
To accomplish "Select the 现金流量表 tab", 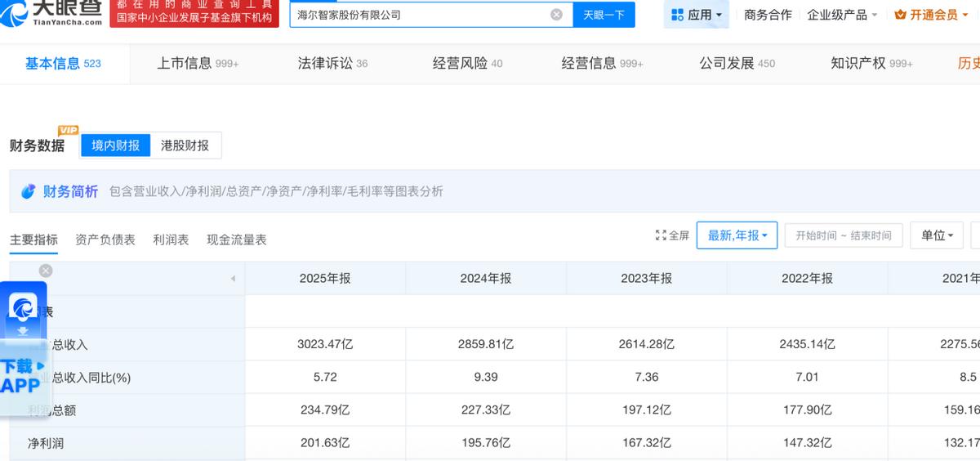I will (x=237, y=239).
